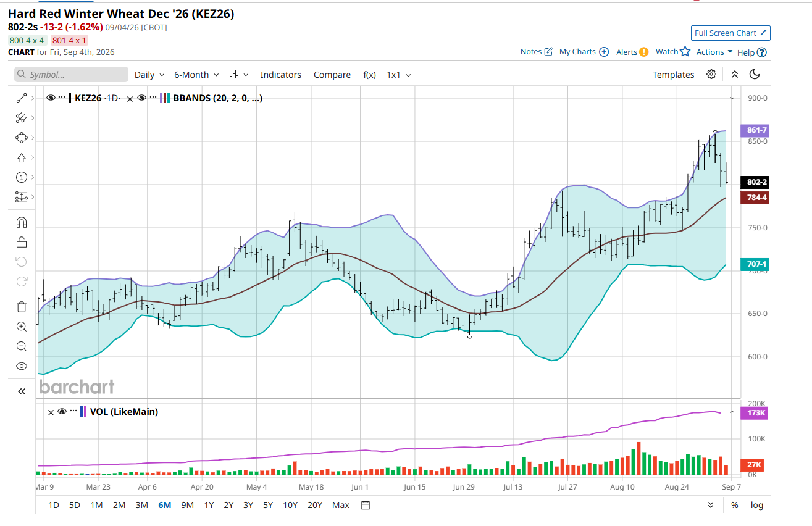812x526 pixels.
Task: Select the trend line drawing tool
Action: (x=21, y=98)
